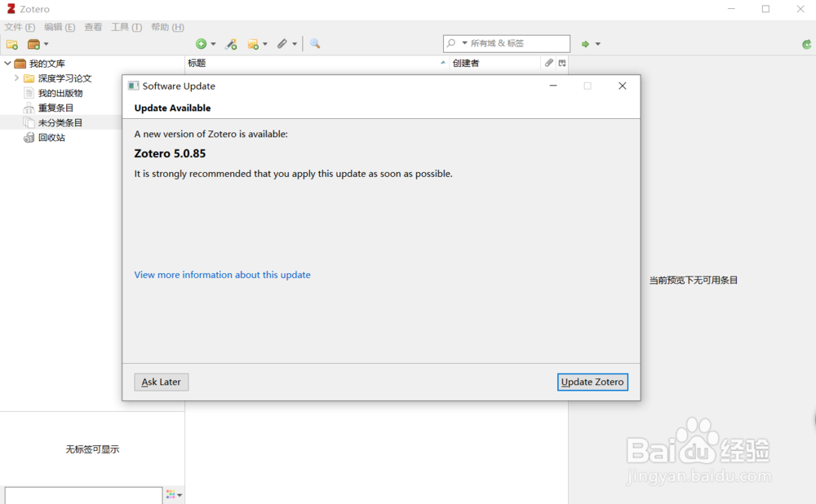The width and height of the screenshot is (816, 504).
Task: Collapse the 我的文库 library tree
Action: point(7,64)
